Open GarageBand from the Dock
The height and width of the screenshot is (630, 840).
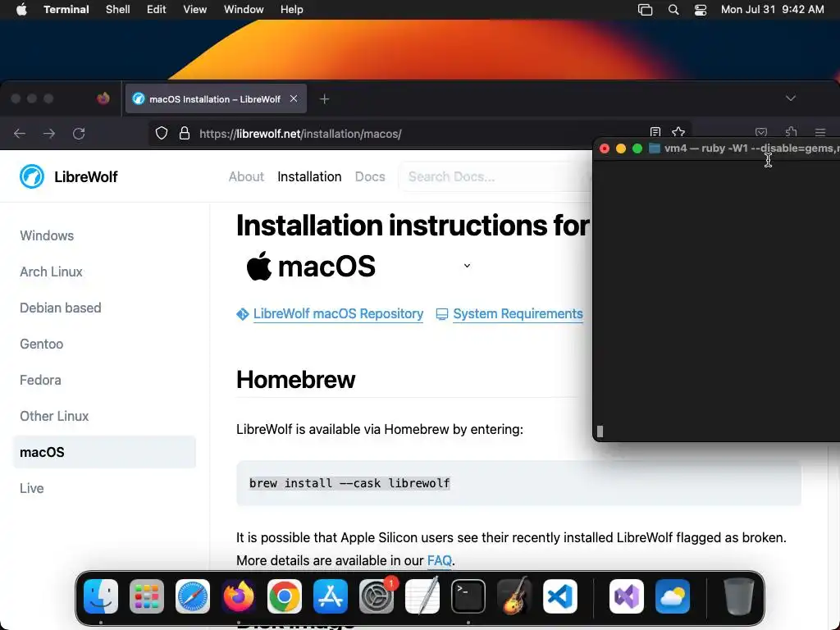click(x=514, y=596)
